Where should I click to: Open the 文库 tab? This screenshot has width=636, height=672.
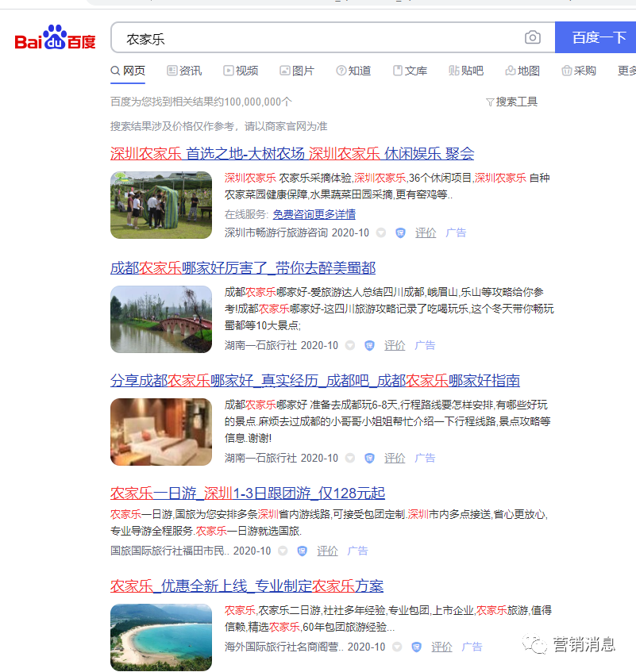point(410,71)
